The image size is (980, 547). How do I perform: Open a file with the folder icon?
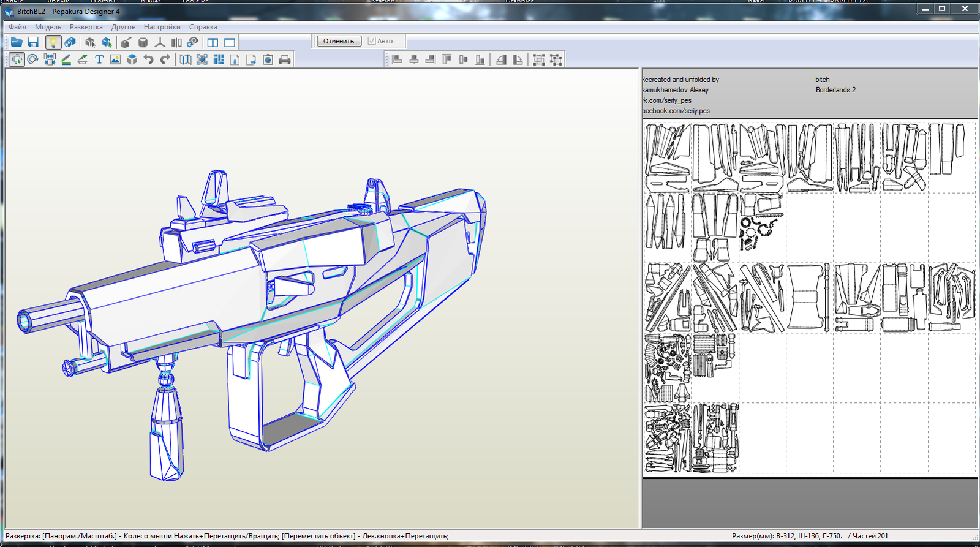(x=17, y=42)
